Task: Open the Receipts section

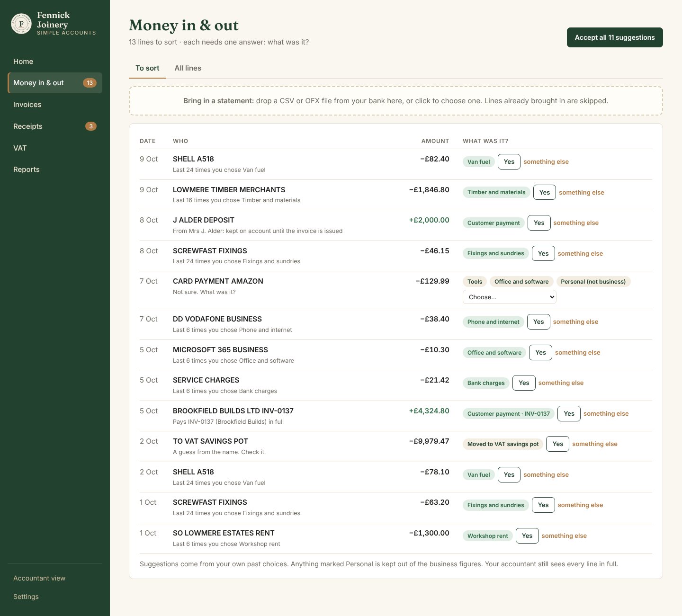Action: [x=55, y=126]
